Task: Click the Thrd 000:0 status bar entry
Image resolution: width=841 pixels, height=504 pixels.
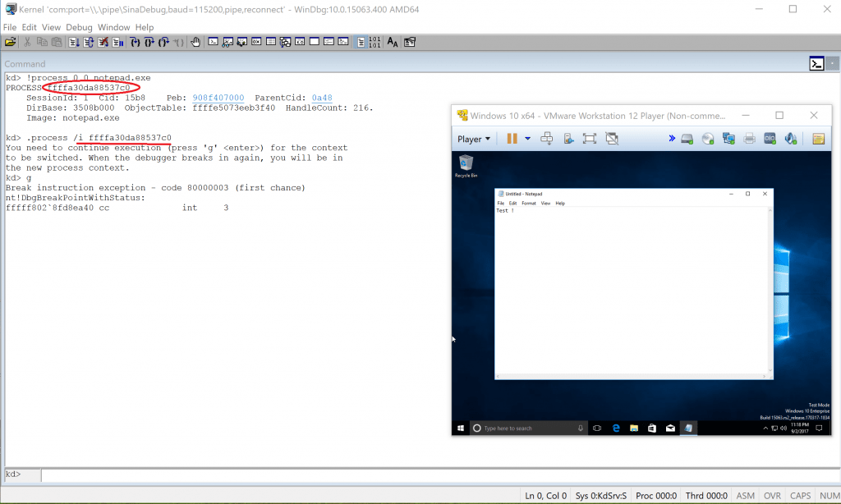Action: [x=705, y=496]
